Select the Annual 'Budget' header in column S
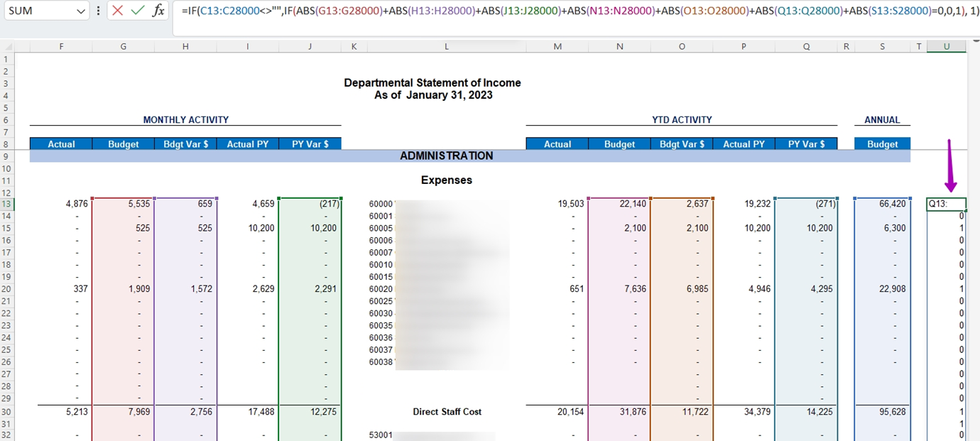The image size is (980, 441). tap(882, 144)
